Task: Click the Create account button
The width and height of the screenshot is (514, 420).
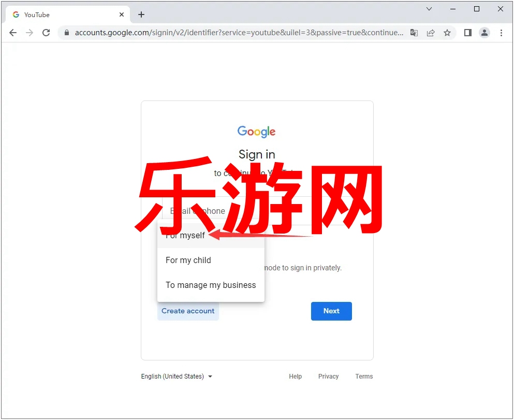Action: tap(188, 311)
